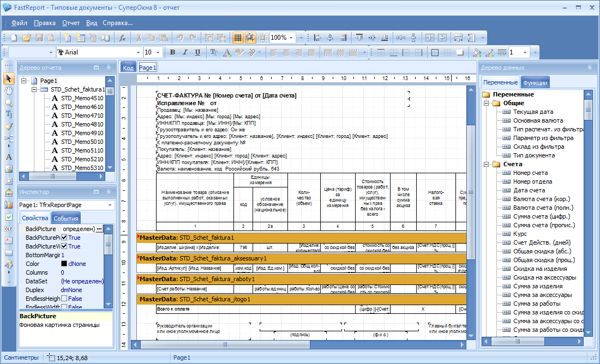Screen dimensions: 600x364
Task: Select the arrow Select tool
Action: coord(9,79)
